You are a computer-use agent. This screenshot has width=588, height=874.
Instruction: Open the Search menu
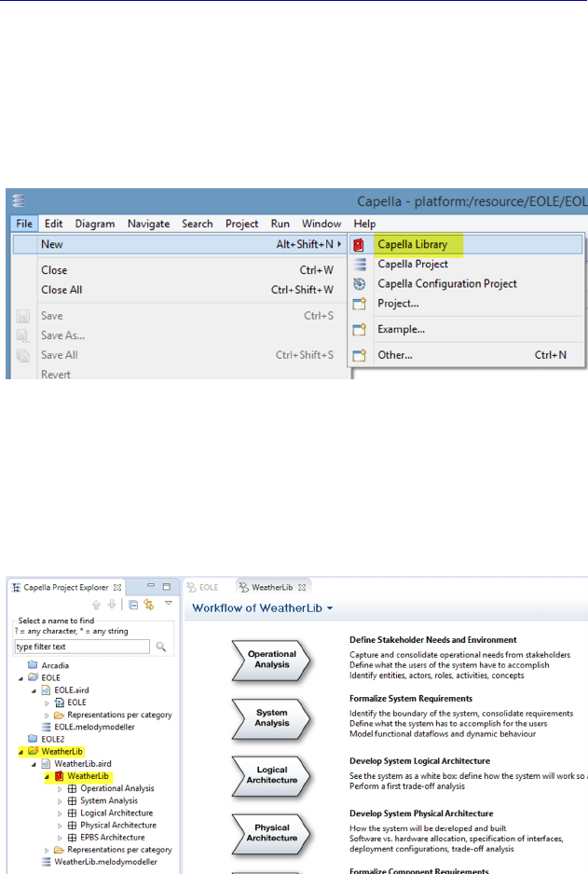(198, 224)
